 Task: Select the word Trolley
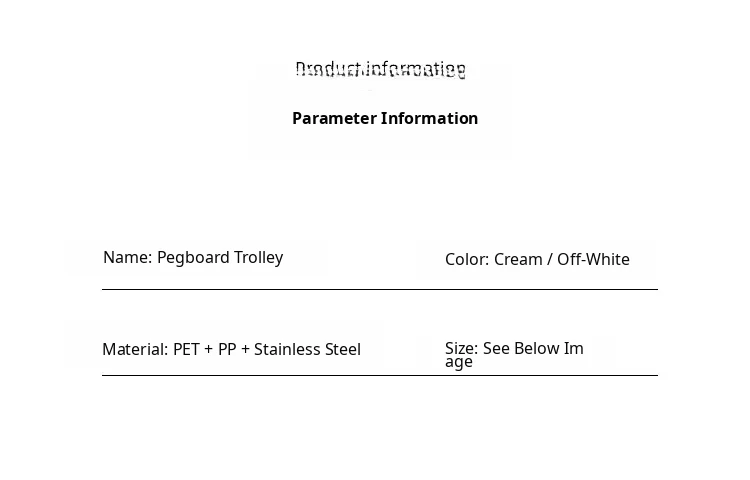(x=259, y=258)
